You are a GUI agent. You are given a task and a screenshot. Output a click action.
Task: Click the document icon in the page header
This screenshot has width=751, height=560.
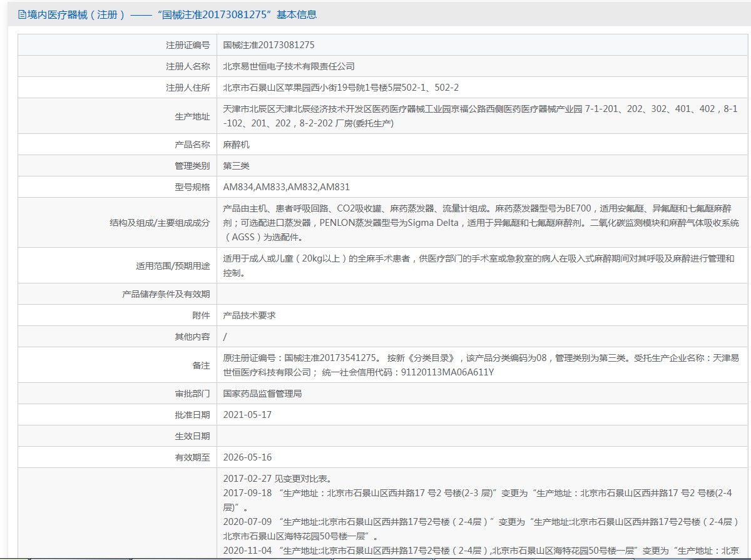23,14
